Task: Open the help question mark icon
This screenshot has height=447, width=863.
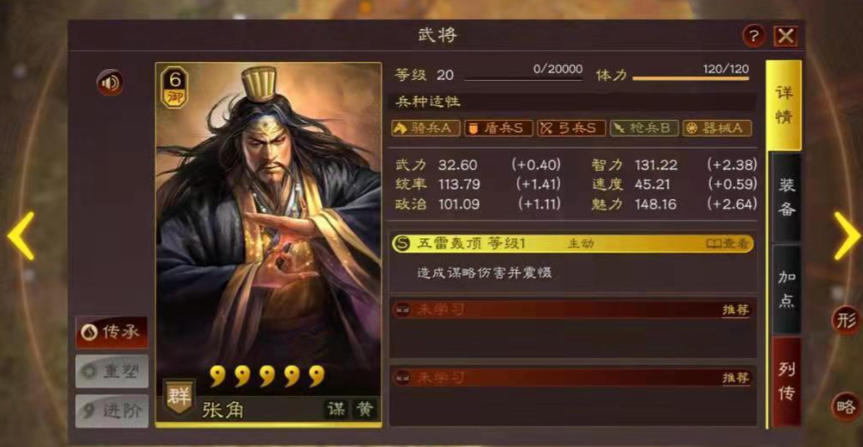Action: click(x=753, y=36)
